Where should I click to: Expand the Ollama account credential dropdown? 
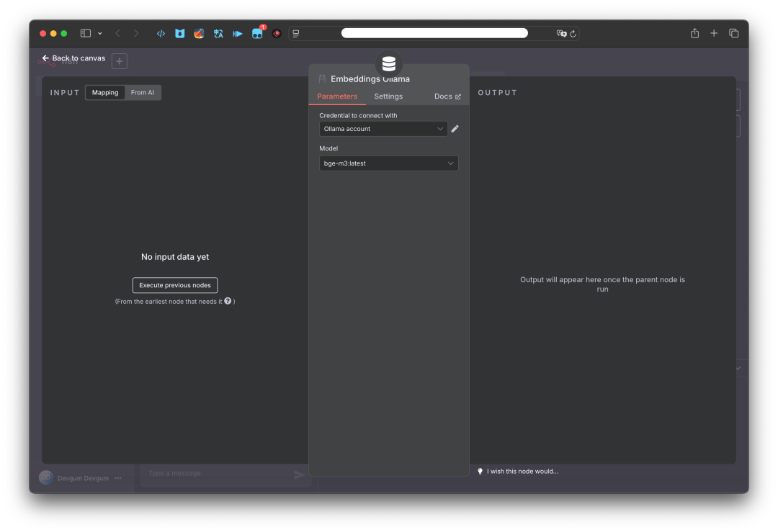[383, 129]
